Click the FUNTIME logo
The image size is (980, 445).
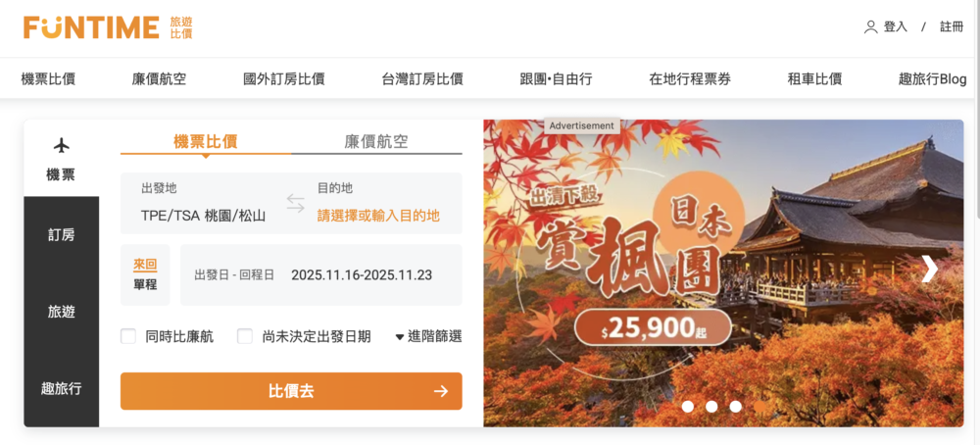coord(108,27)
